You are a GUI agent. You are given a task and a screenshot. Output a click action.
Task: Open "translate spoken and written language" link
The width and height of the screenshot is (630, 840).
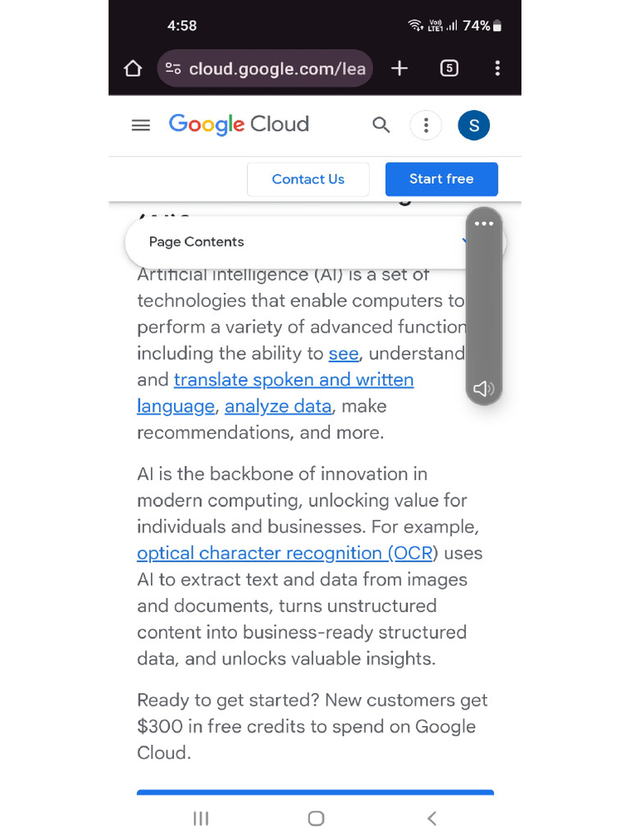294,380
